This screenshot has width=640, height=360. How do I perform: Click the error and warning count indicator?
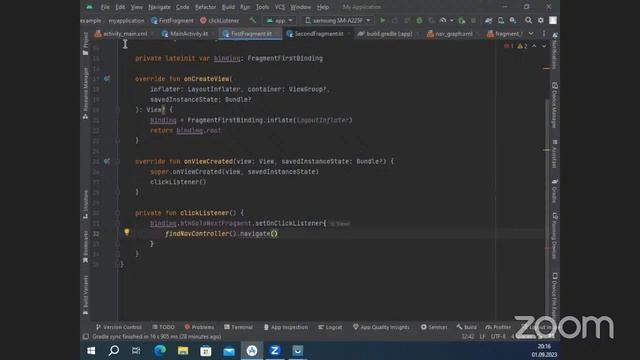tap(516, 46)
